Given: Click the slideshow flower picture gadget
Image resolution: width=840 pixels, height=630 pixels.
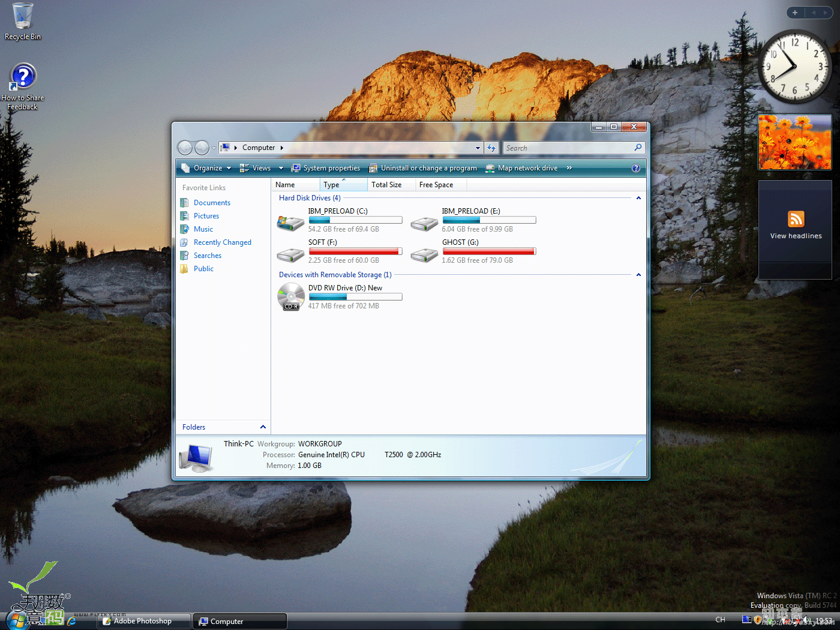Looking at the screenshot, I should point(795,142).
